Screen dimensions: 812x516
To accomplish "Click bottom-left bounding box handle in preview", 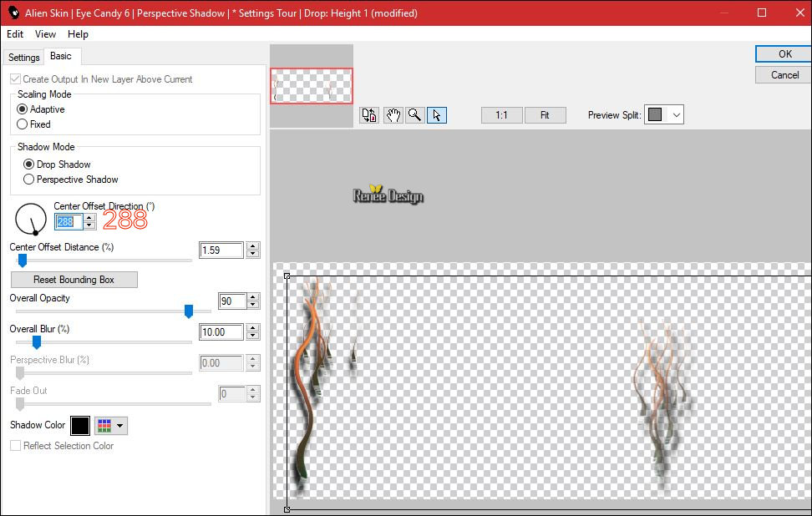I will (287, 510).
